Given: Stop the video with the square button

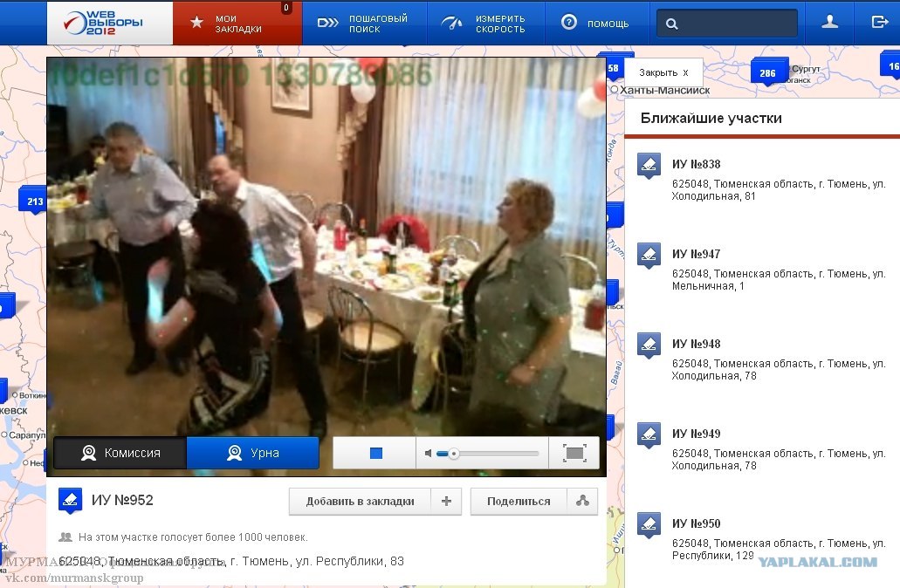Looking at the screenshot, I should click(376, 453).
